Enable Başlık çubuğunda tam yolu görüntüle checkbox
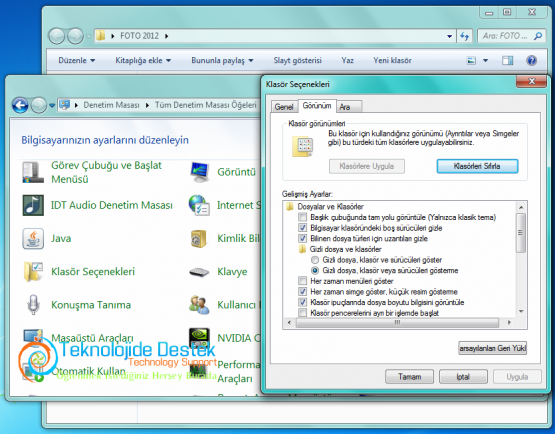555x434 pixels. pyautogui.click(x=302, y=217)
